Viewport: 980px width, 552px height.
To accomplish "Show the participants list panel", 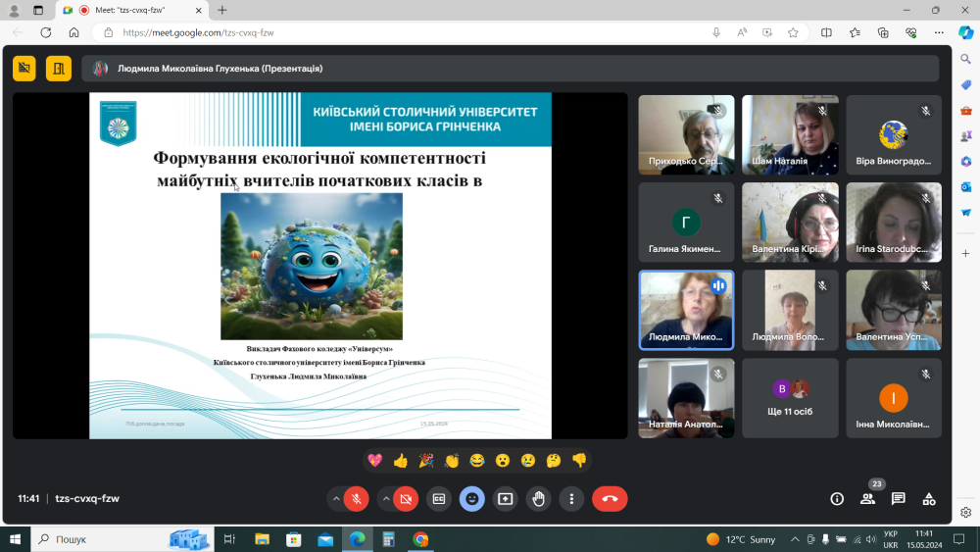I will tap(867, 498).
